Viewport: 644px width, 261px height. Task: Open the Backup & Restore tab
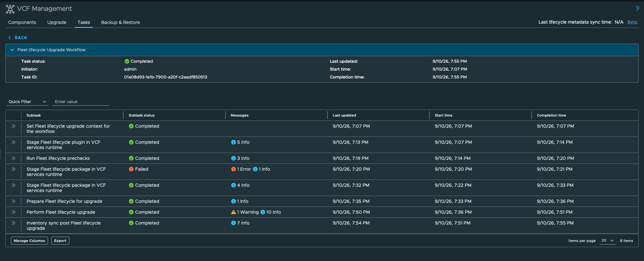tap(120, 22)
